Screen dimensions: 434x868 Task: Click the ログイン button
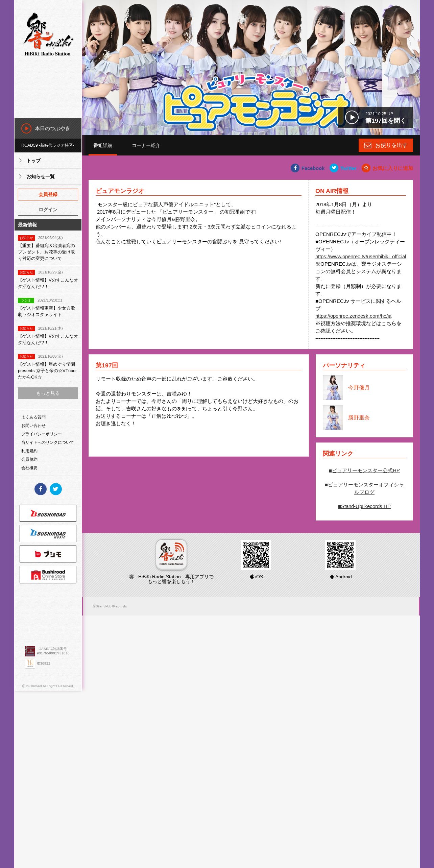click(48, 210)
